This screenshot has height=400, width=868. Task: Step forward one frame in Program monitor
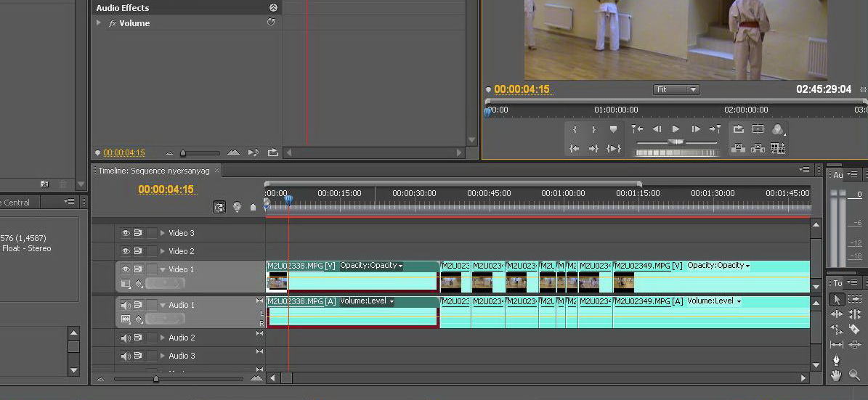(x=696, y=129)
